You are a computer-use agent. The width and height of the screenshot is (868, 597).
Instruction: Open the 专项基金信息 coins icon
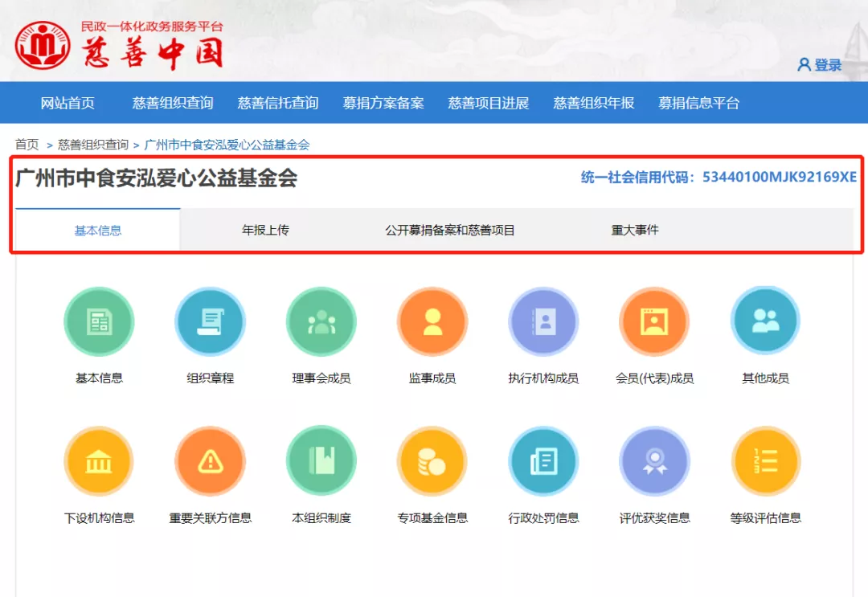pos(432,461)
